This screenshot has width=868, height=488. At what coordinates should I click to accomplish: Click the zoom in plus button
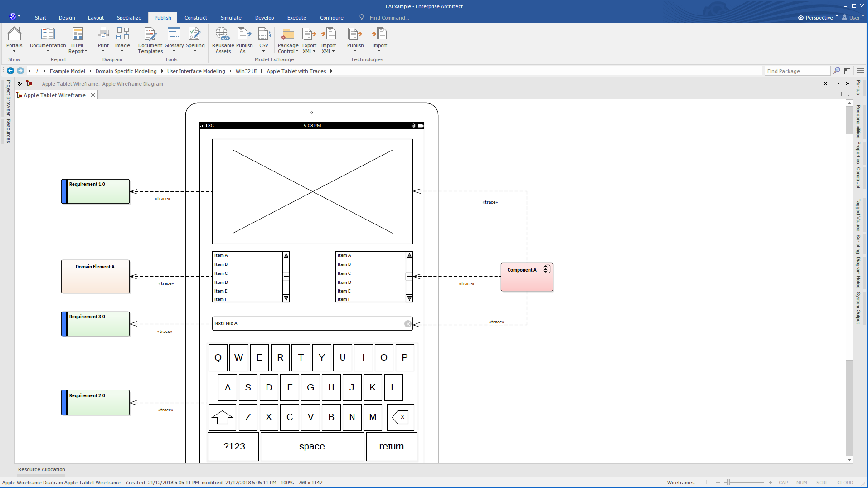pos(770,483)
